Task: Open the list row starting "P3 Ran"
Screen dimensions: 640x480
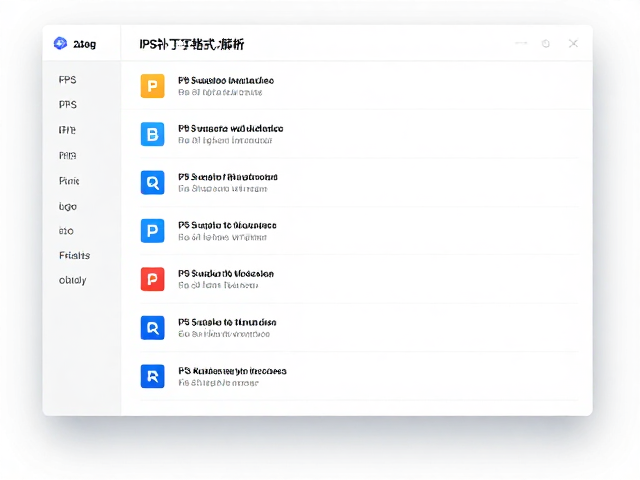Action: point(359,376)
